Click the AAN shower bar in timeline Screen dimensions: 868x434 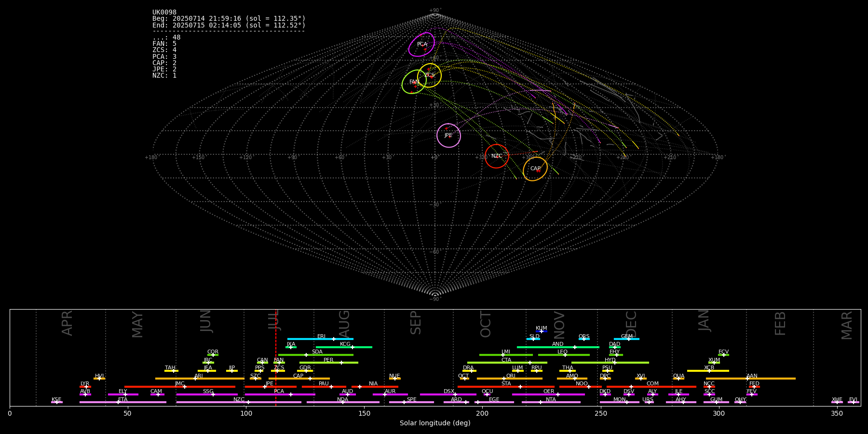click(751, 379)
